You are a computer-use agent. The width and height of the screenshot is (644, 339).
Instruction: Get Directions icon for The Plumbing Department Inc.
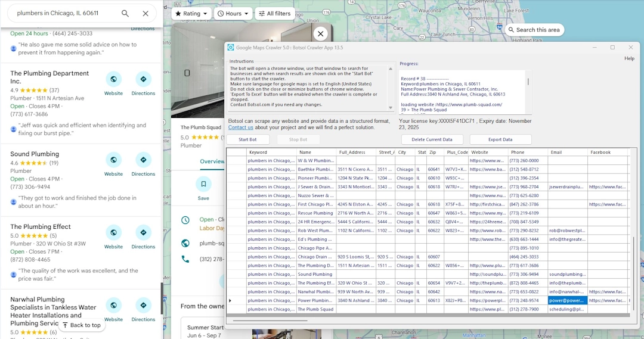(143, 79)
